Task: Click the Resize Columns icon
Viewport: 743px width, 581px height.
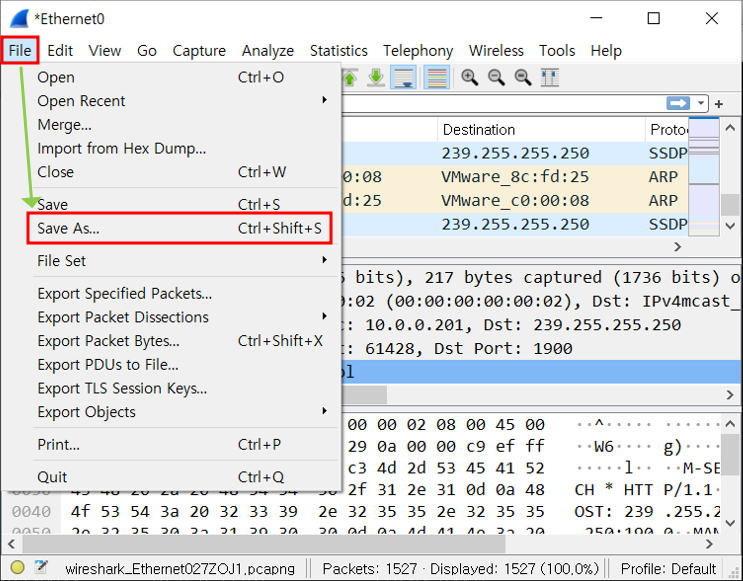Action: click(x=550, y=77)
